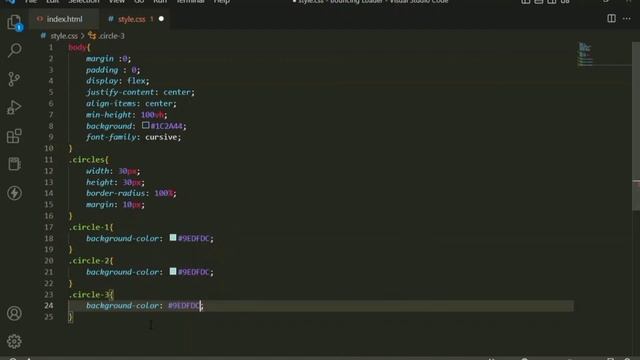Click 'display: flex;' line
Image resolution: width=640 pixels, height=360 pixels.
pyautogui.click(x=118, y=81)
